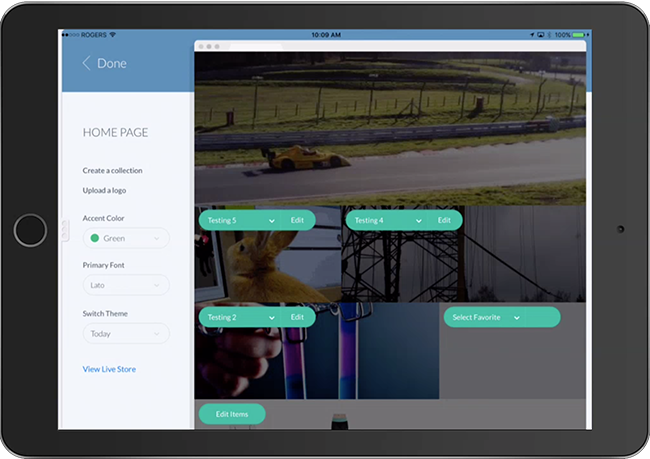Image resolution: width=650 pixels, height=459 pixels.
Task: Open the Testing 4 collection dropdown
Action: [387, 221]
